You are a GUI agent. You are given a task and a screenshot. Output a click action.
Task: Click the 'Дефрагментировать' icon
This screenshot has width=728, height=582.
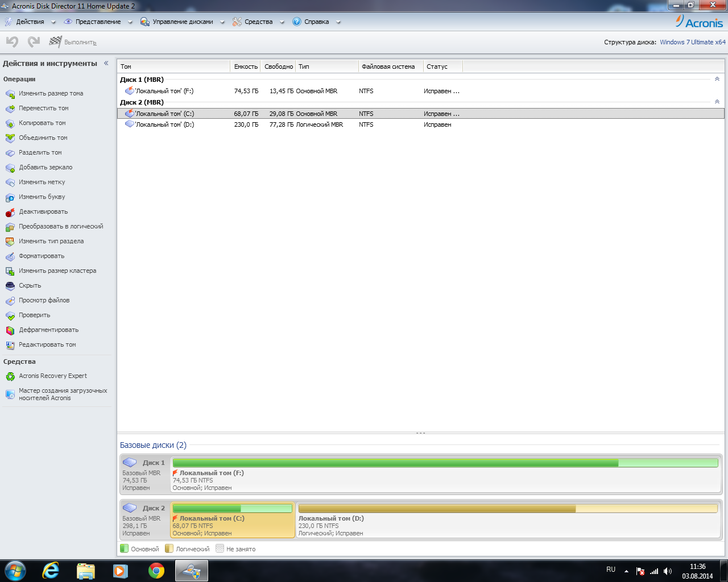[x=10, y=330]
